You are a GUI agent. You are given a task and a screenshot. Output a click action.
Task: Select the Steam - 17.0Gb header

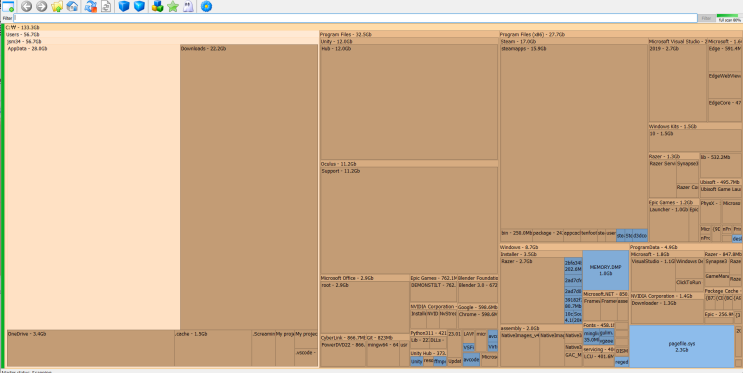click(574, 42)
